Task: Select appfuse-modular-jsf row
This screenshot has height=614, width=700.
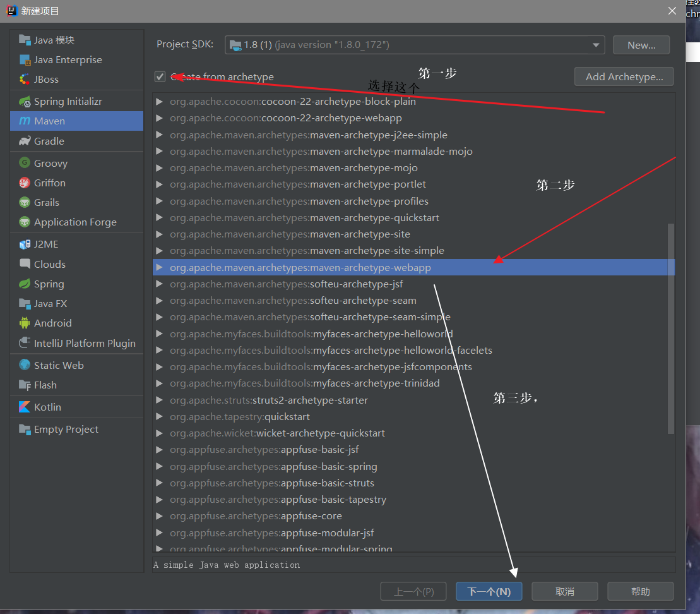Action: [413, 533]
